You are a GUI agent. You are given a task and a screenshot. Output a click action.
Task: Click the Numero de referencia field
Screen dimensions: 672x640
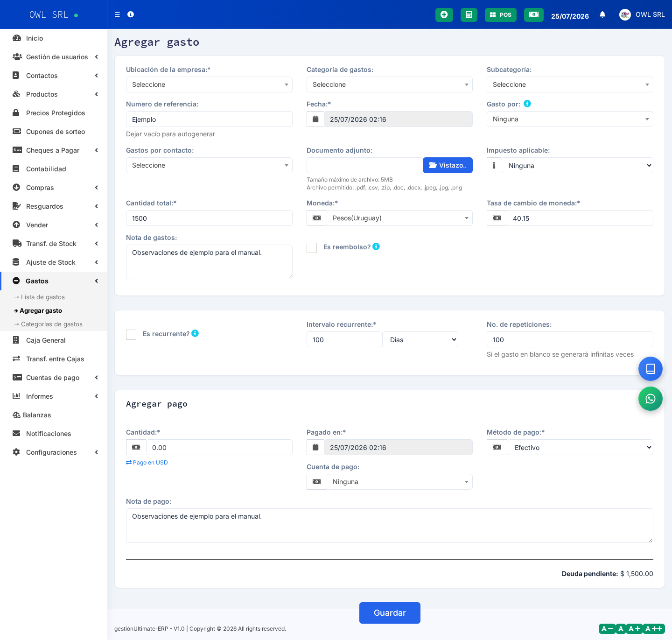(x=209, y=119)
